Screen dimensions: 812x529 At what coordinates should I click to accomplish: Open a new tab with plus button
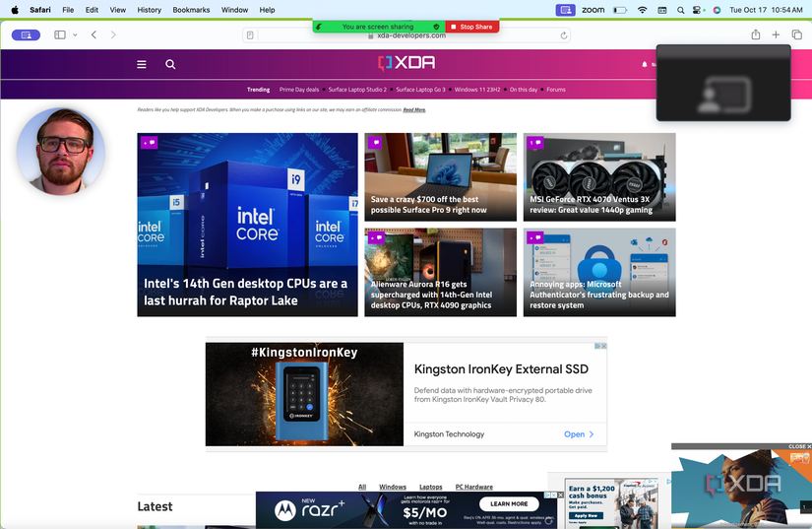click(x=776, y=34)
